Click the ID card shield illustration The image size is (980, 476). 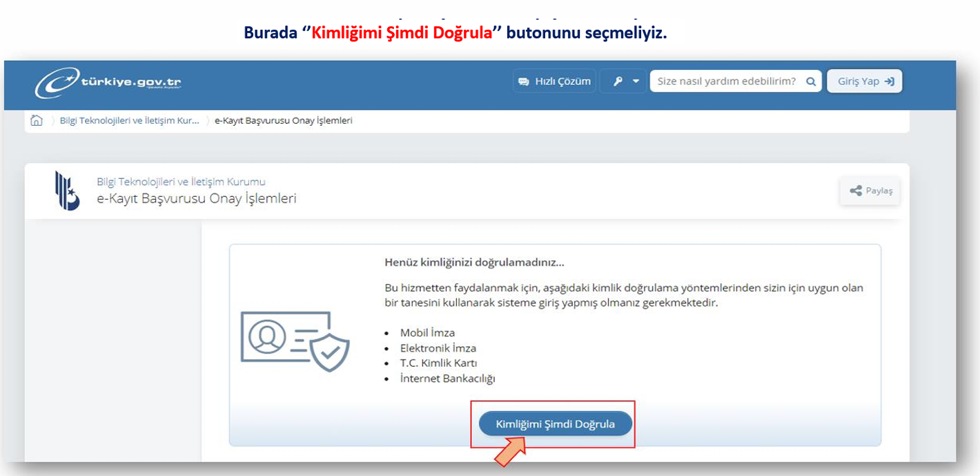coord(295,341)
